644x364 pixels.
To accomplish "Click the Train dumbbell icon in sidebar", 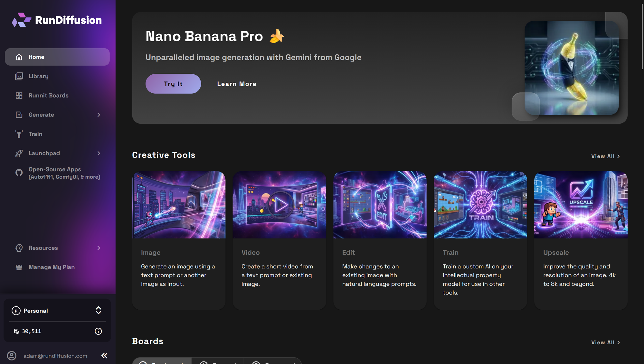I will pos(19,134).
